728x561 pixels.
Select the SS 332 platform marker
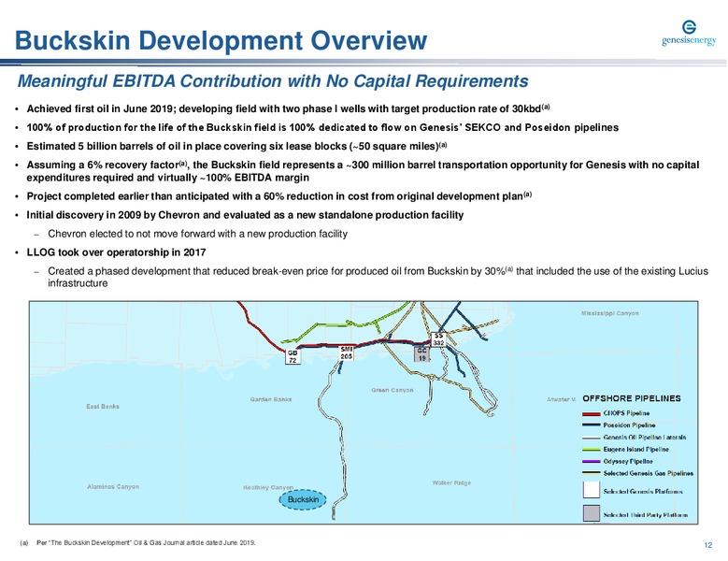(x=438, y=339)
